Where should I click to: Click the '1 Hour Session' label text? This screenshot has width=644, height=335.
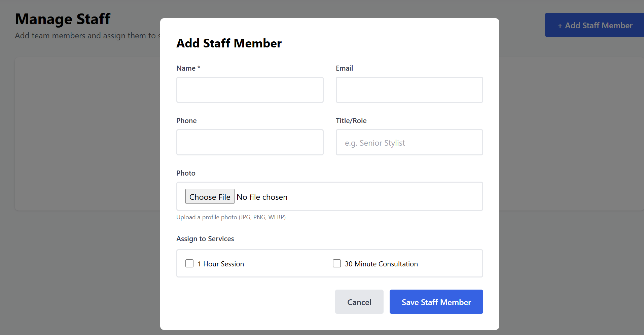coord(221,264)
